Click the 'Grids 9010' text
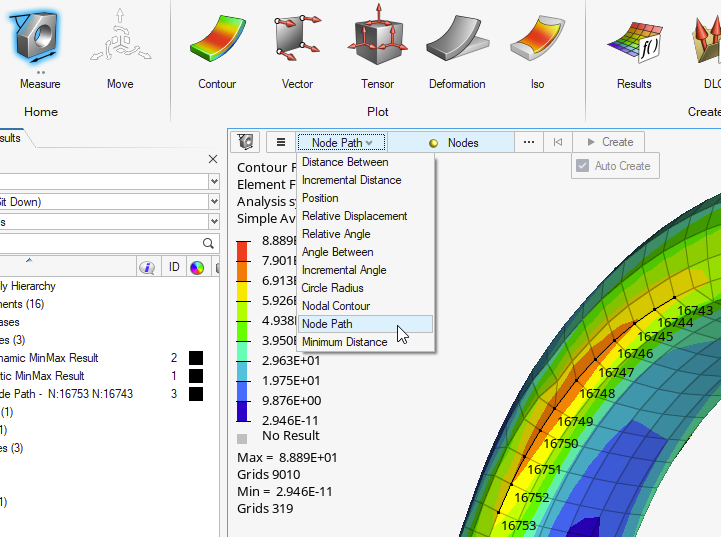The width and height of the screenshot is (721, 537). point(269,474)
